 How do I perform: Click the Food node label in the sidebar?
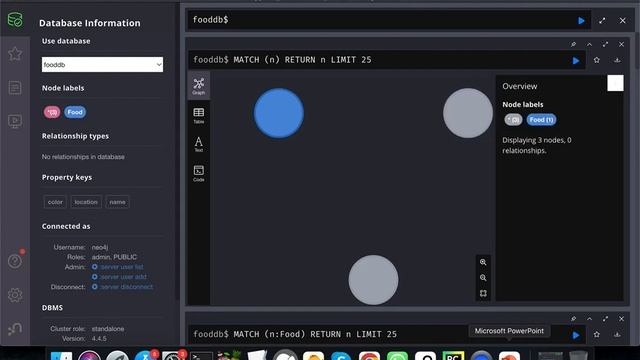click(x=75, y=112)
